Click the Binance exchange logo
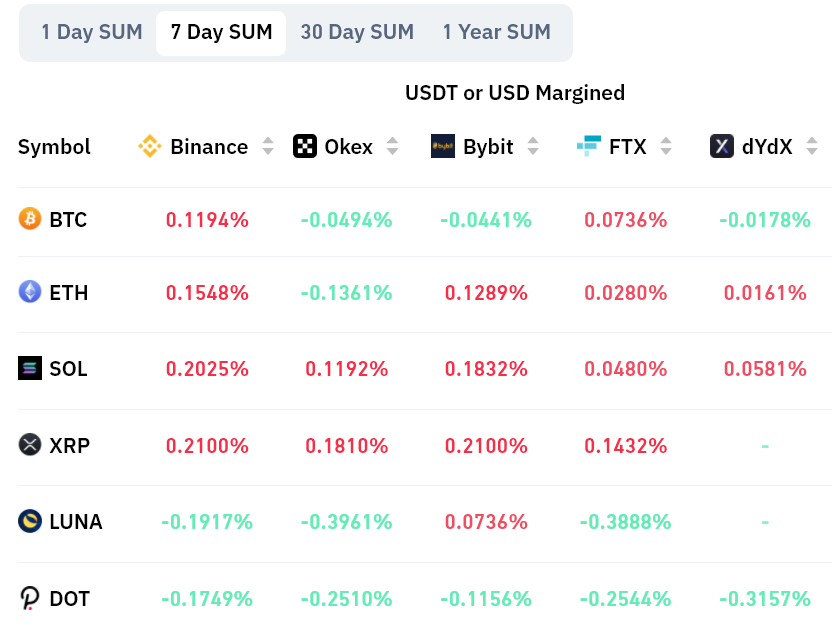The width and height of the screenshot is (832, 638). pos(150,147)
